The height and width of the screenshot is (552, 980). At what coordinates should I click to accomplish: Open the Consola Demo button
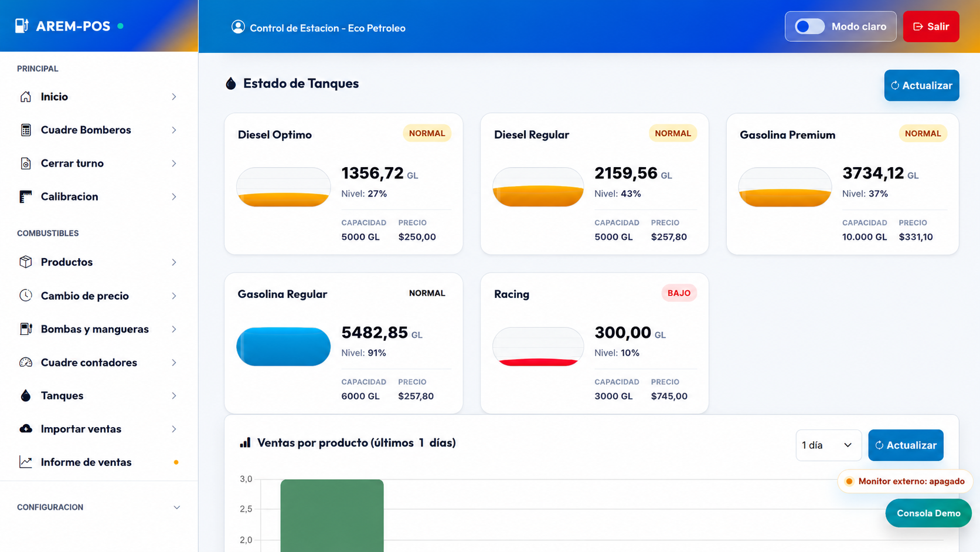click(928, 513)
